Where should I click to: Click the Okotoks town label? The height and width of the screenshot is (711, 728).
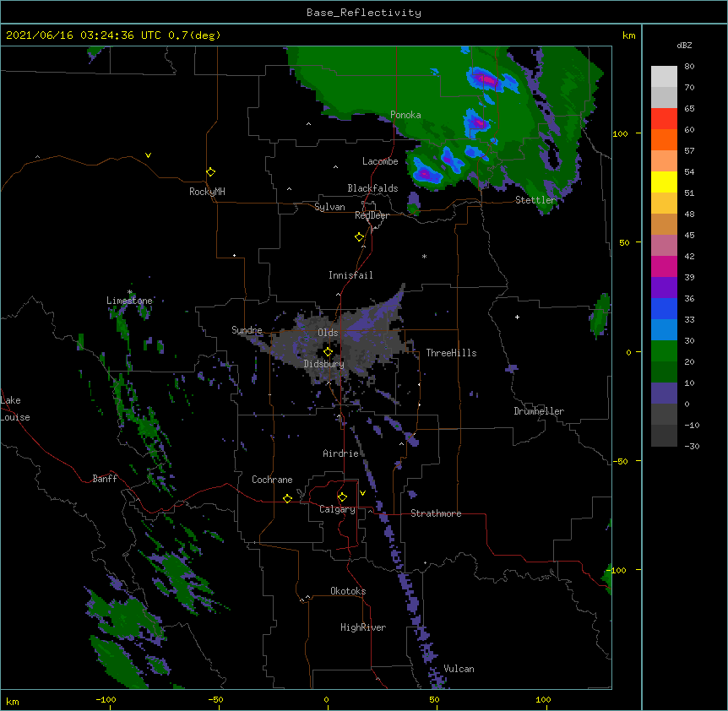click(x=348, y=591)
